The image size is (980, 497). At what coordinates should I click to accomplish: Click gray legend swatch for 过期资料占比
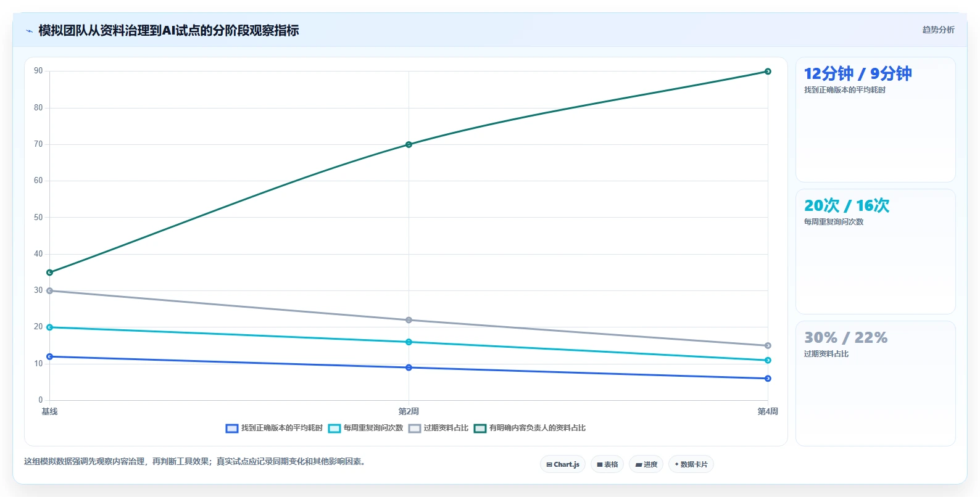415,429
